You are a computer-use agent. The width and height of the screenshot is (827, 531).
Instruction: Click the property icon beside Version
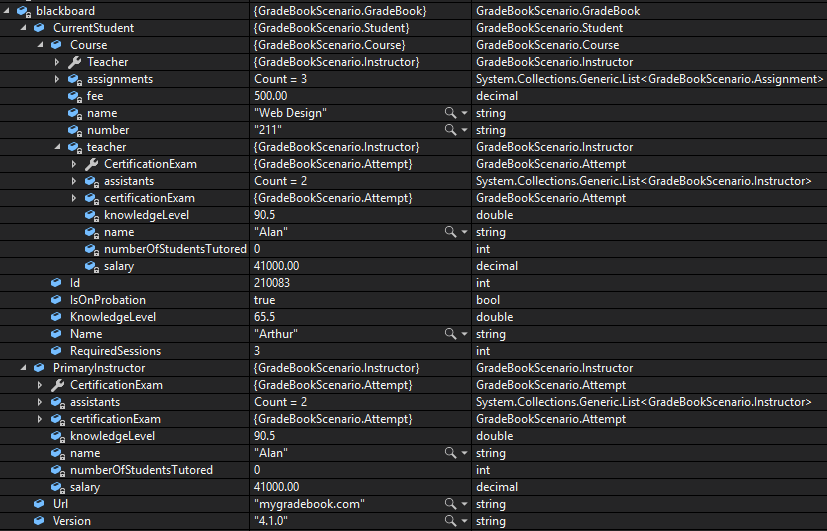pyautogui.click(x=40, y=521)
